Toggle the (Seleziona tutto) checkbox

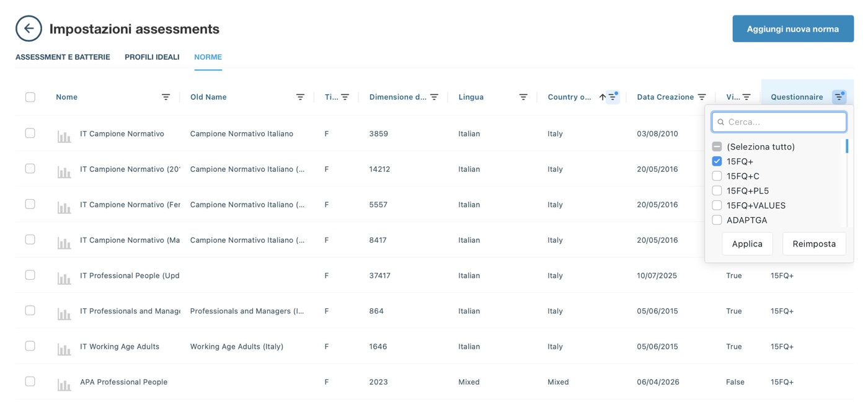click(717, 146)
